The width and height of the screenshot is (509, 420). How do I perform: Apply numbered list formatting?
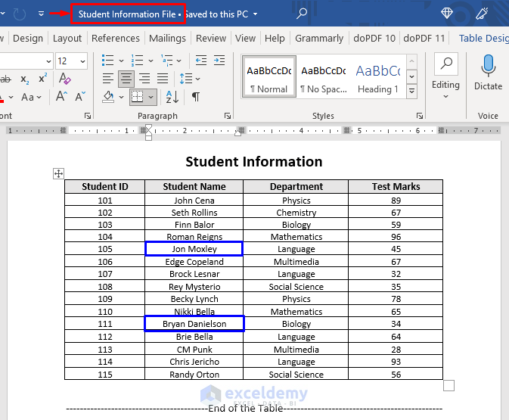click(138, 61)
